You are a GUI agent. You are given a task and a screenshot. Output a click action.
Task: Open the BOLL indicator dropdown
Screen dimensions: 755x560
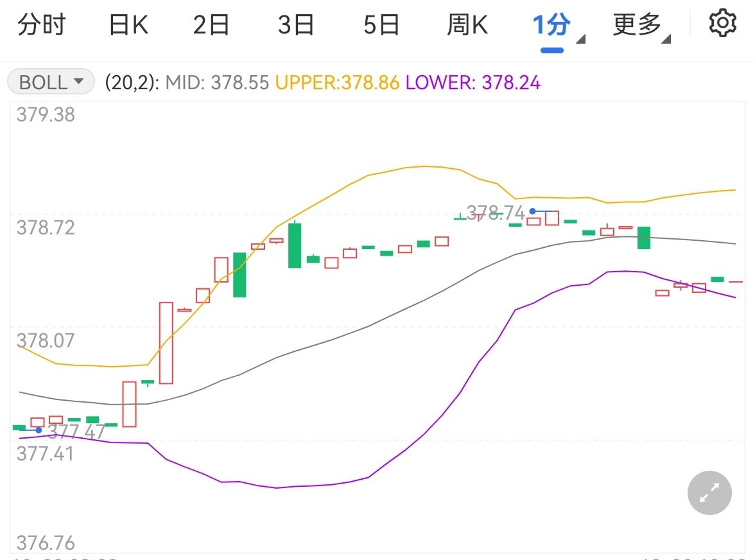(x=51, y=82)
